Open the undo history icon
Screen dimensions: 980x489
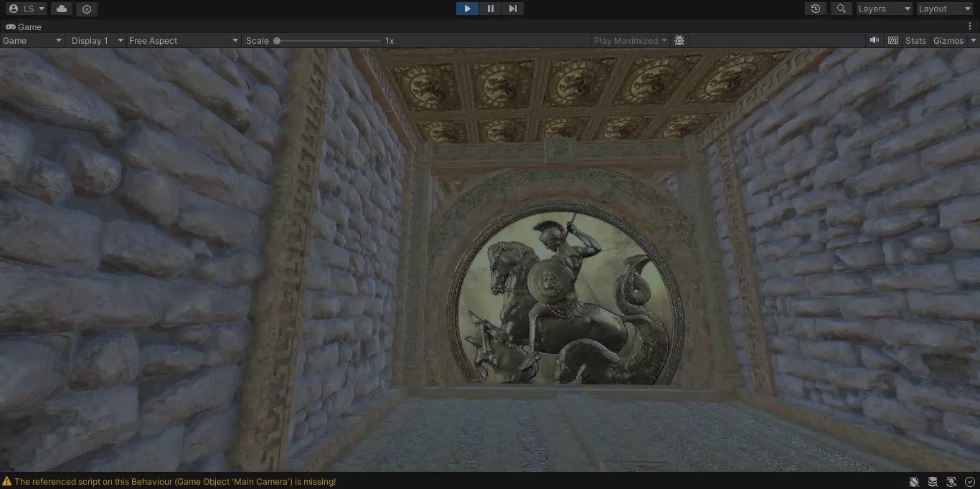816,9
